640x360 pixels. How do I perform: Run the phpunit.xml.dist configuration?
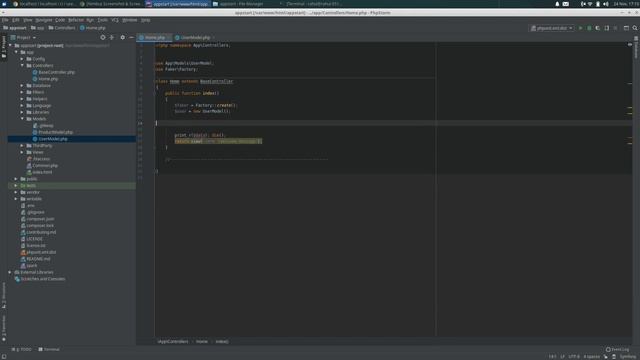click(580, 28)
